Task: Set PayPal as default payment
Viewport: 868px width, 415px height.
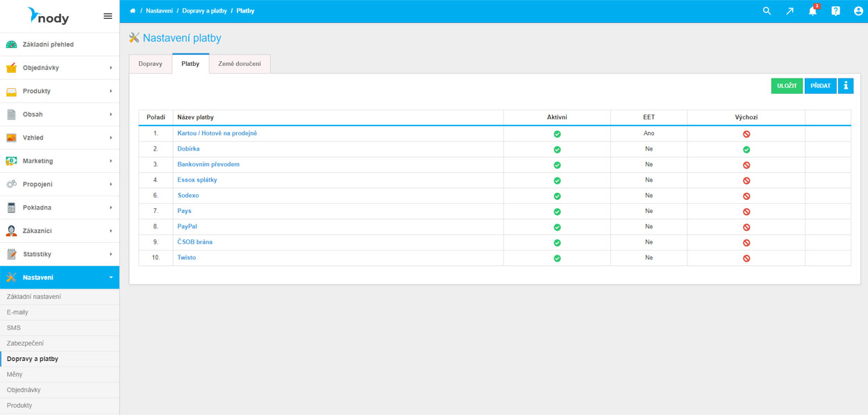Action: [746, 227]
